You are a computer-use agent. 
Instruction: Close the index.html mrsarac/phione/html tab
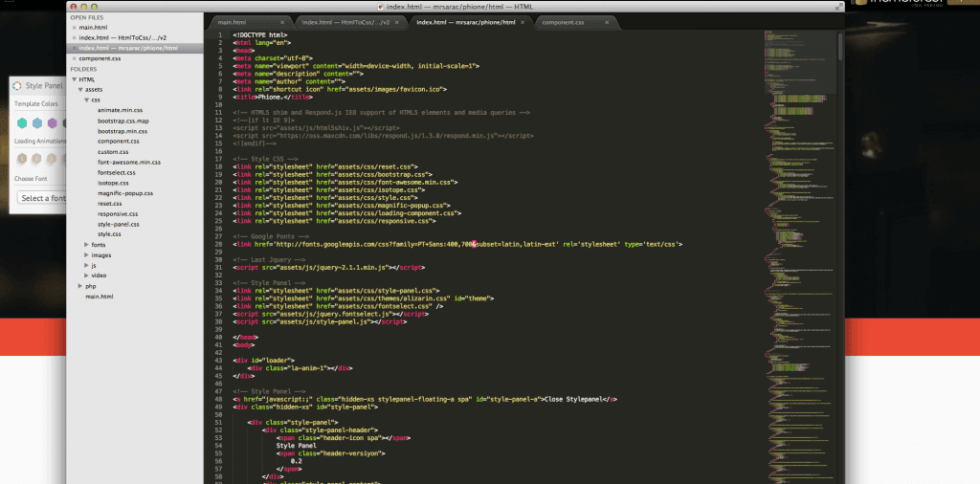tap(523, 23)
